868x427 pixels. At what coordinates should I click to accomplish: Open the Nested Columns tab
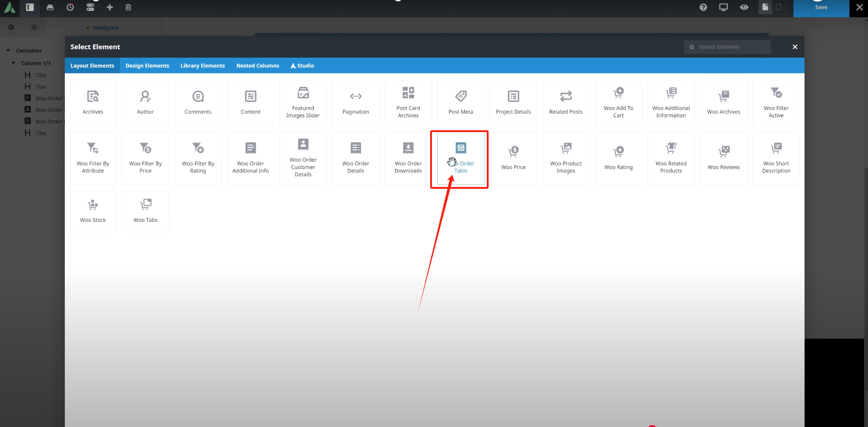[257, 66]
